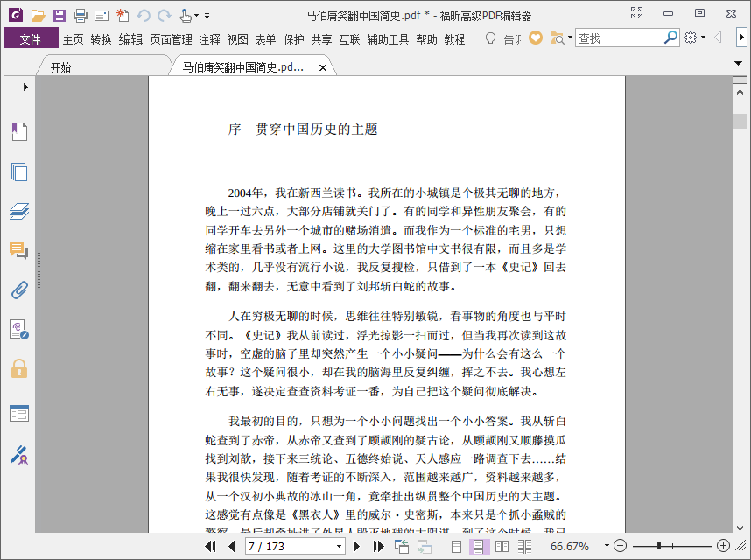Go back to the previous view

tap(402, 546)
